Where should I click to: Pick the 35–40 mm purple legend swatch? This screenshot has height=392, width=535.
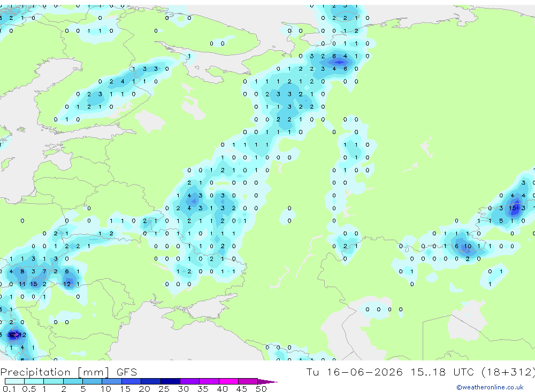pos(209,381)
